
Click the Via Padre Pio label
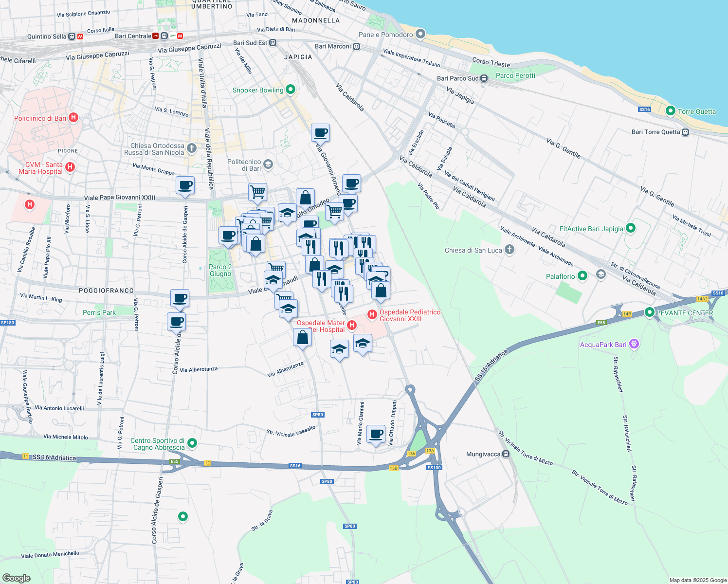[429, 196]
